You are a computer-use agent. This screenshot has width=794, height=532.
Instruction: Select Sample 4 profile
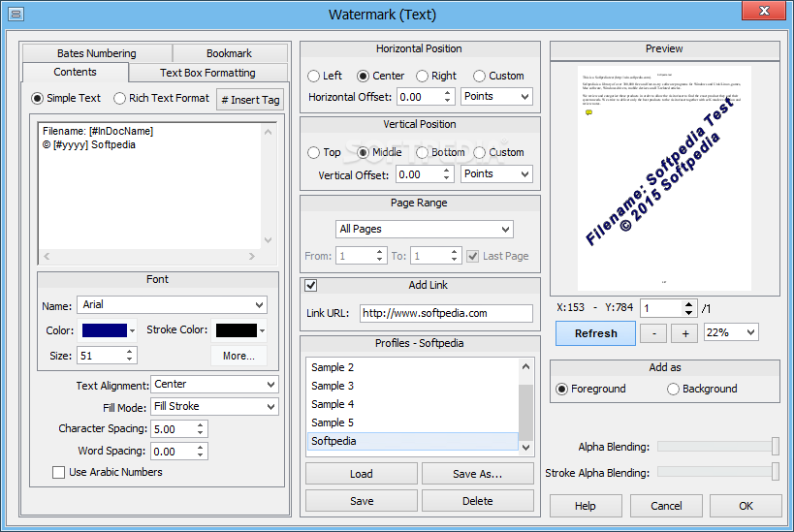[x=412, y=404]
